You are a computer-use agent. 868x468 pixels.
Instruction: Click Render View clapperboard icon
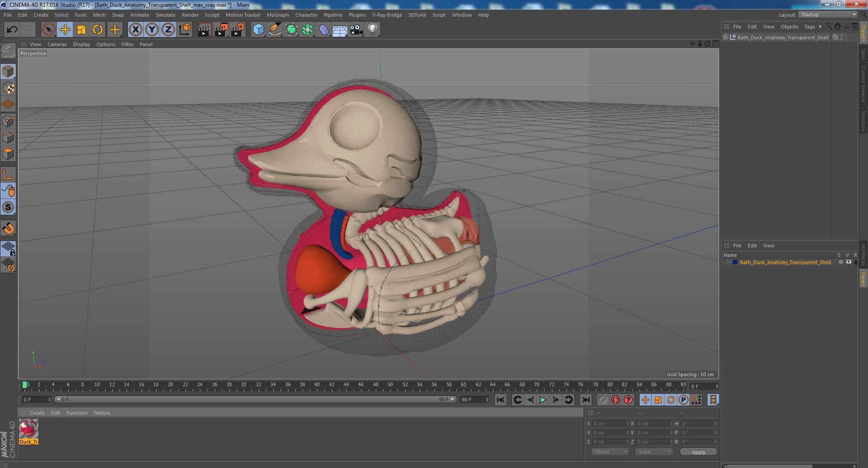point(204,30)
